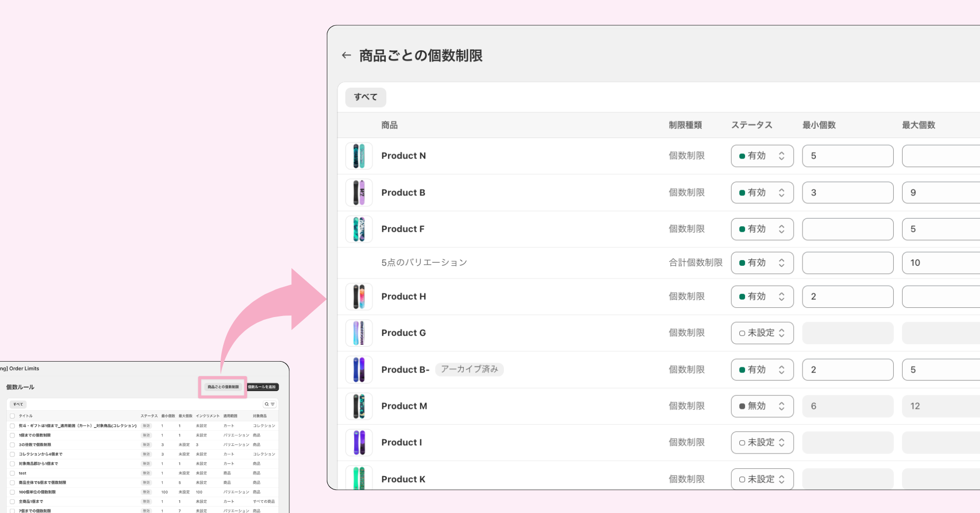Click the ステータス header in product table
980x513 pixels.
[x=752, y=125]
